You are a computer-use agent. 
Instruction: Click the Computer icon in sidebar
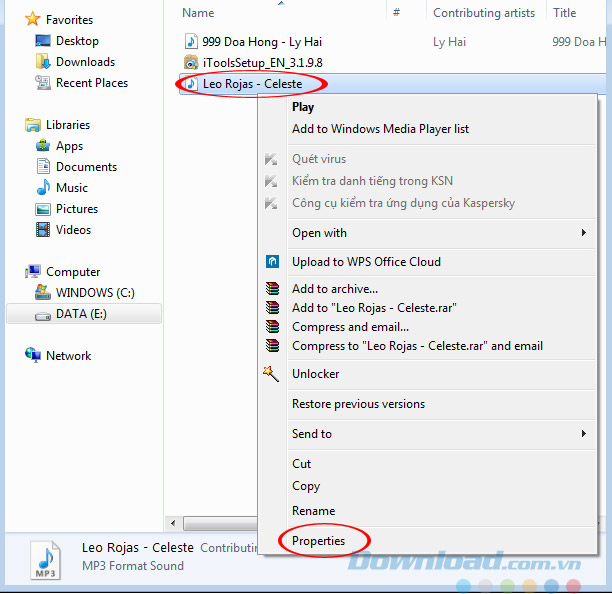32,271
